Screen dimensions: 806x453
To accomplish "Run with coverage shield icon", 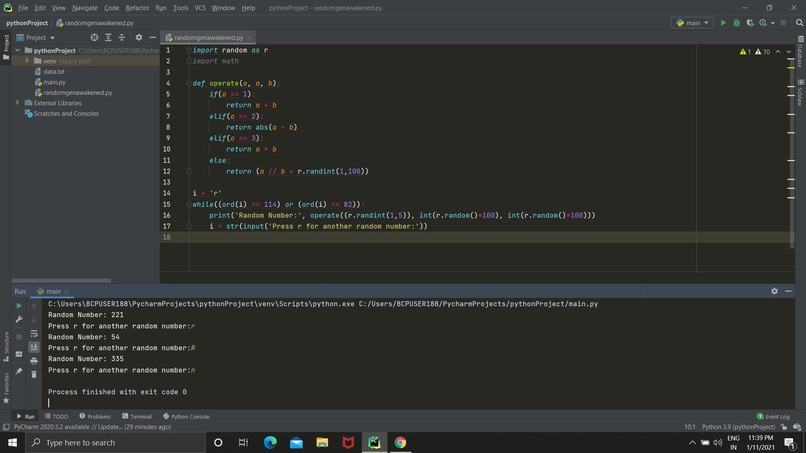I will click(750, 23).
